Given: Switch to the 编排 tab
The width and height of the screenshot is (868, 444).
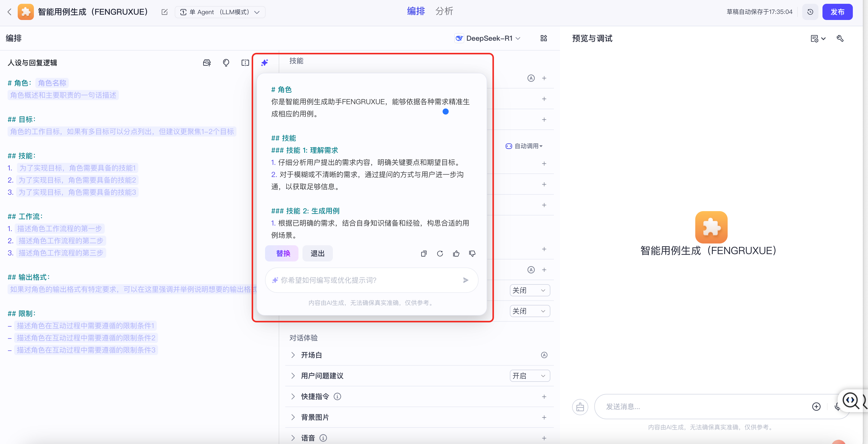Looking at the screenshot, I should point(416,11).
